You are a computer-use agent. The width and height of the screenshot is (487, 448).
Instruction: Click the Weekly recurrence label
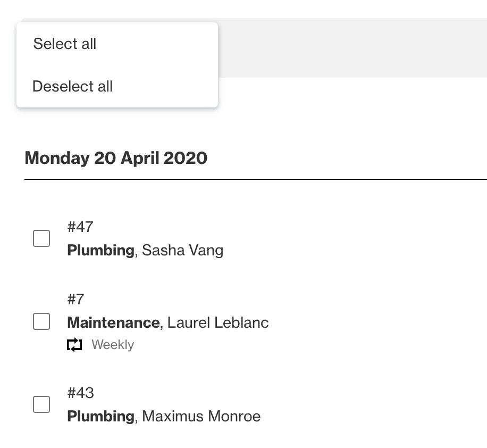[x=113, y=345]
